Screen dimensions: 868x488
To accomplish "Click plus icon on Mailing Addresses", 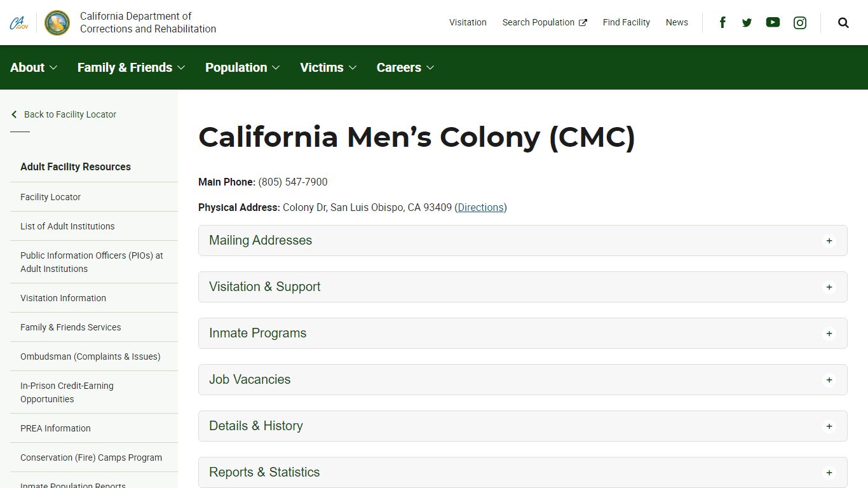I will coord(829,241).
